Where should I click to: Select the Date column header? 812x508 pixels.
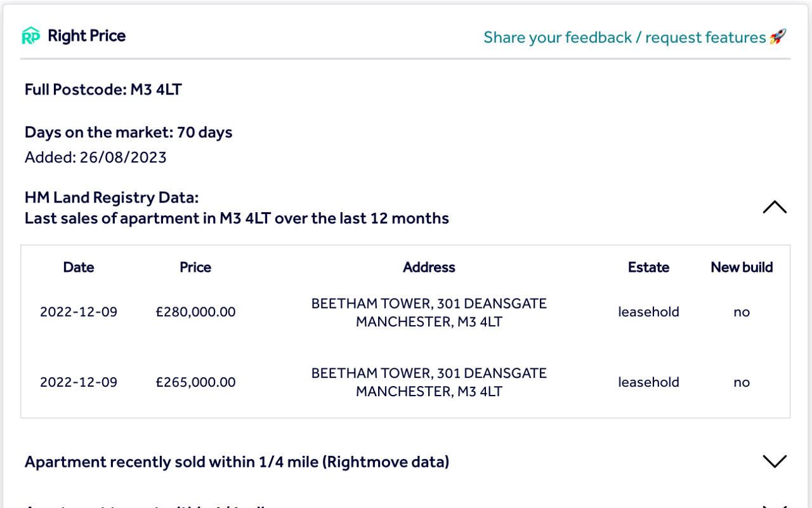(79, 267)
